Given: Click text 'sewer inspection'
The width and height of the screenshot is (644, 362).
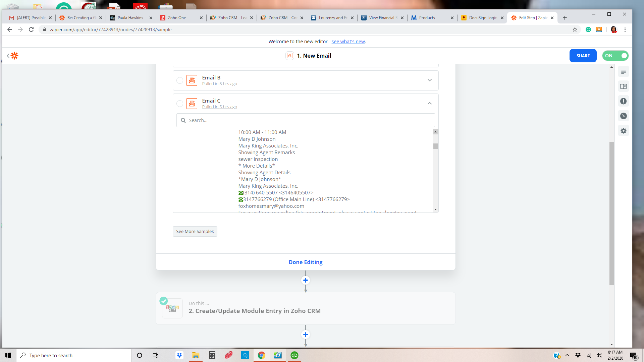Looking at the screenshot, I should pos(258,159).
